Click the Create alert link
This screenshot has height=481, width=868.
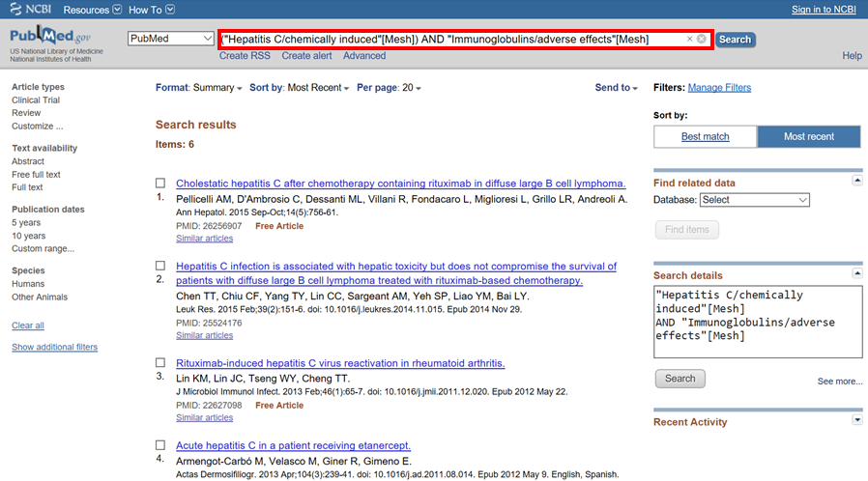[306, 56]
